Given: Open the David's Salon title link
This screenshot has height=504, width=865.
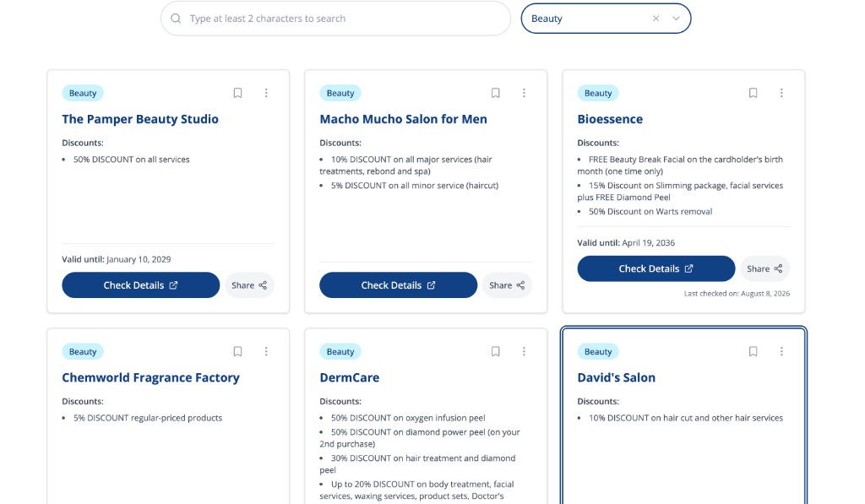Looking at the screenshot, I should point(616,377).
